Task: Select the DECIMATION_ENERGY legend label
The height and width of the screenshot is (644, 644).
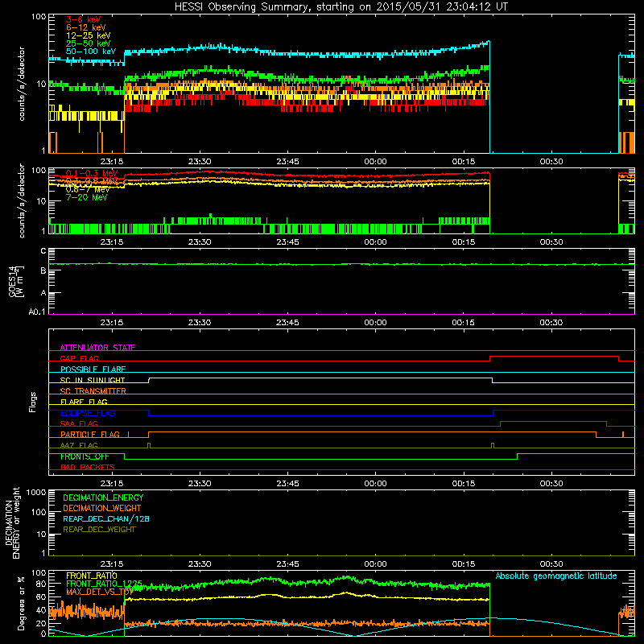Action: tap(103, 497)
